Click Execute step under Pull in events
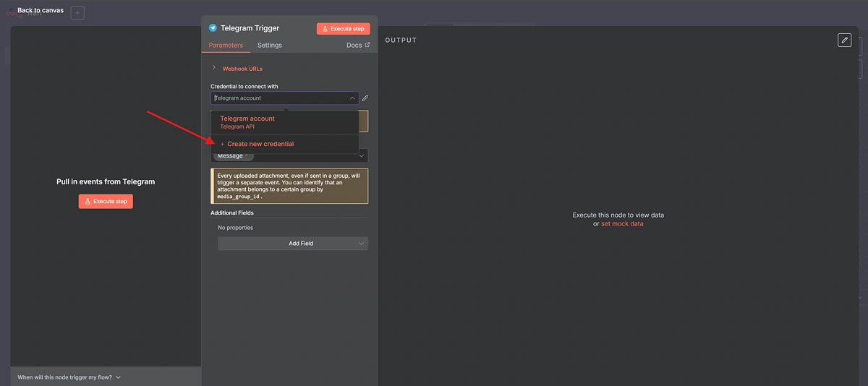Image resolution: width=868 pixels, height=386 pixels. (x=106, y=202)
